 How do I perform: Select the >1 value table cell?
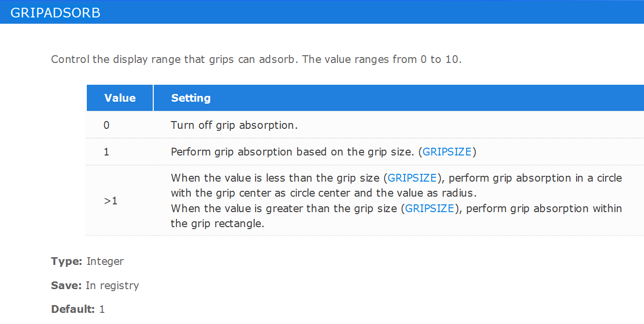(120, 201)
